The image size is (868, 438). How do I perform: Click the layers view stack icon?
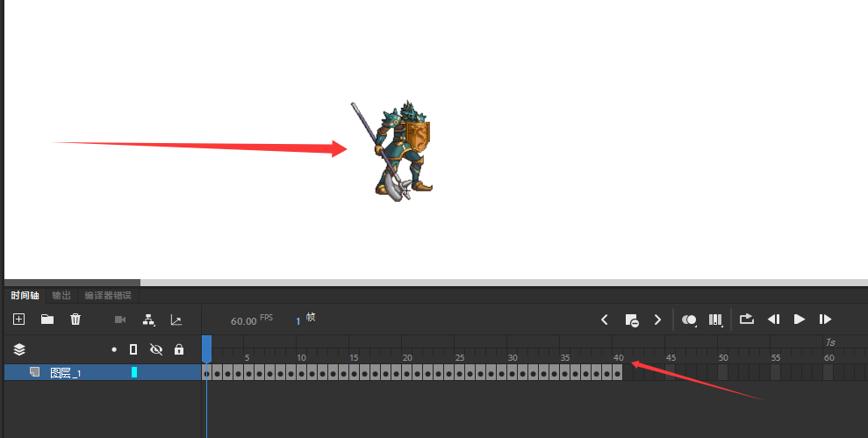[19, 349]
